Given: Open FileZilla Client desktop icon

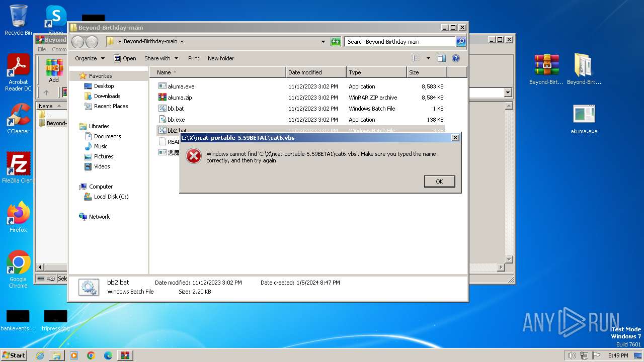Looking at the screenshot, I should [x=18, y=167].
